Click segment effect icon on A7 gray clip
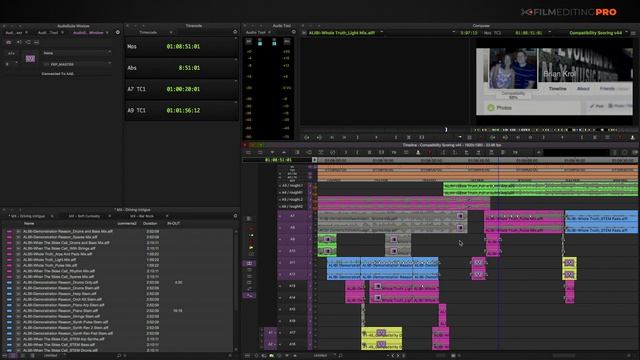Image resolution: width=640 pixels, height=360 pixels. (460, 216)
